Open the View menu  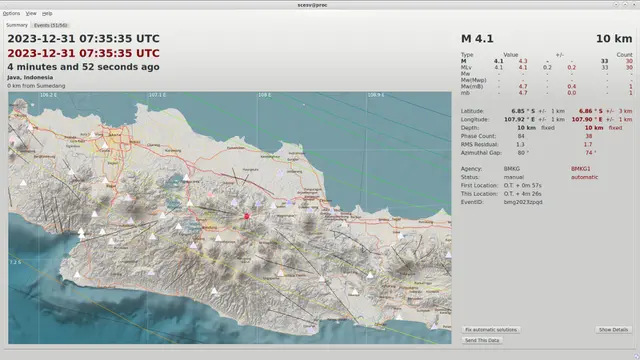(31, 13)
